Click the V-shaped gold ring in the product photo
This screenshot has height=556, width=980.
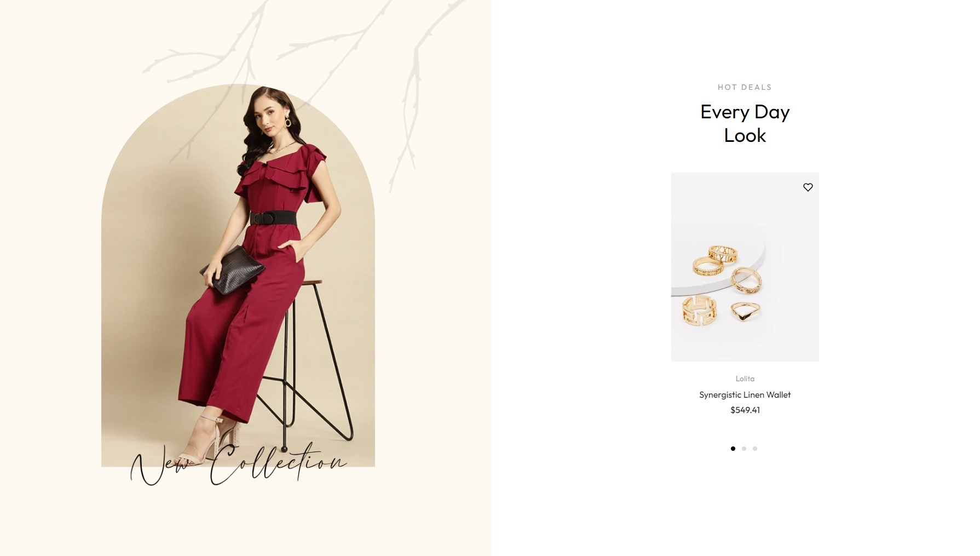click(x=743, y=312)
